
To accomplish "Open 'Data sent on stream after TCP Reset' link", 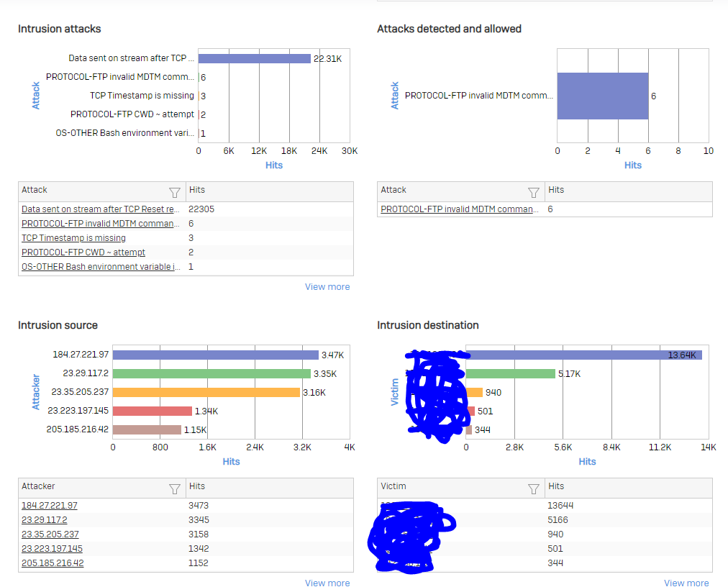I will tap(100, 209).
